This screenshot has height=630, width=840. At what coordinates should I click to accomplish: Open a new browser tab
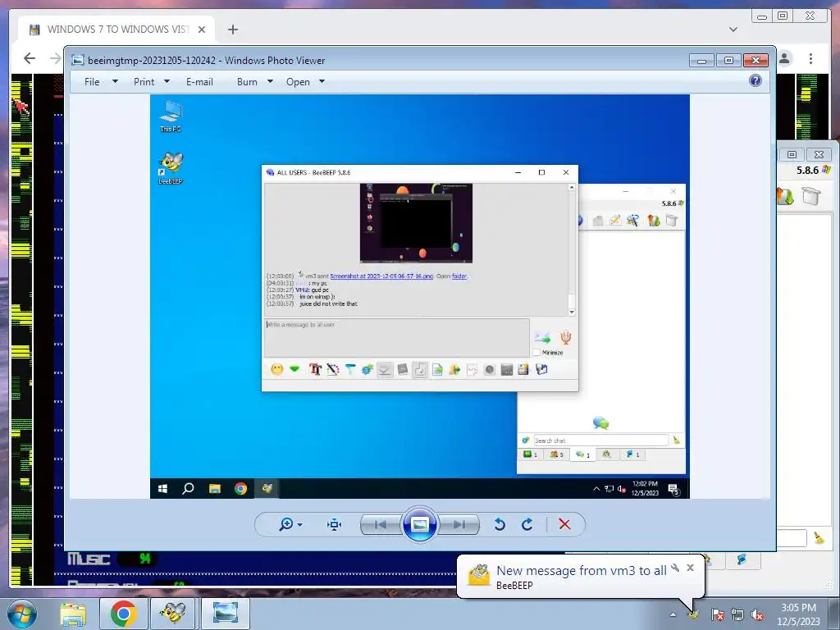coord(232,30)
